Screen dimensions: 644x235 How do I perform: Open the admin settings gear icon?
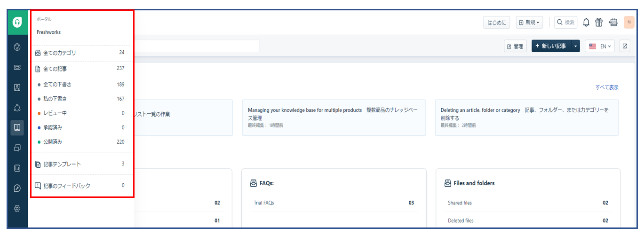click(17, 208)
